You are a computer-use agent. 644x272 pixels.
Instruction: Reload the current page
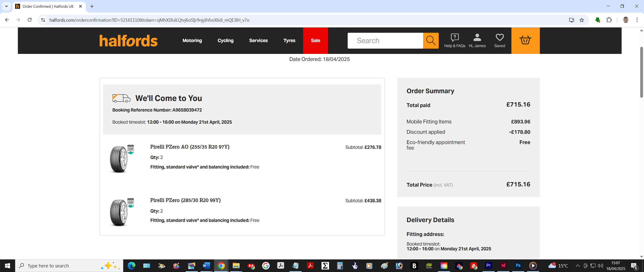tap(29, 20)
